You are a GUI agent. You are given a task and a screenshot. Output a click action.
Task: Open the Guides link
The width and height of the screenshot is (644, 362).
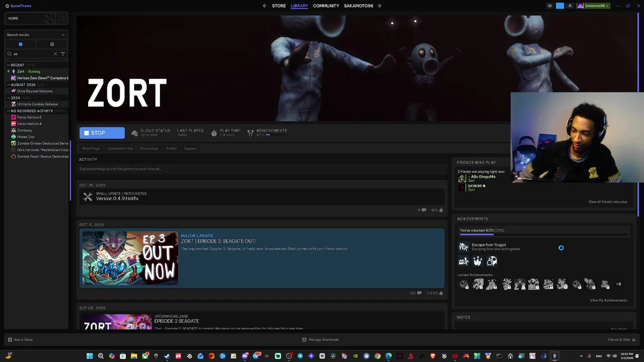coord(171,148)
